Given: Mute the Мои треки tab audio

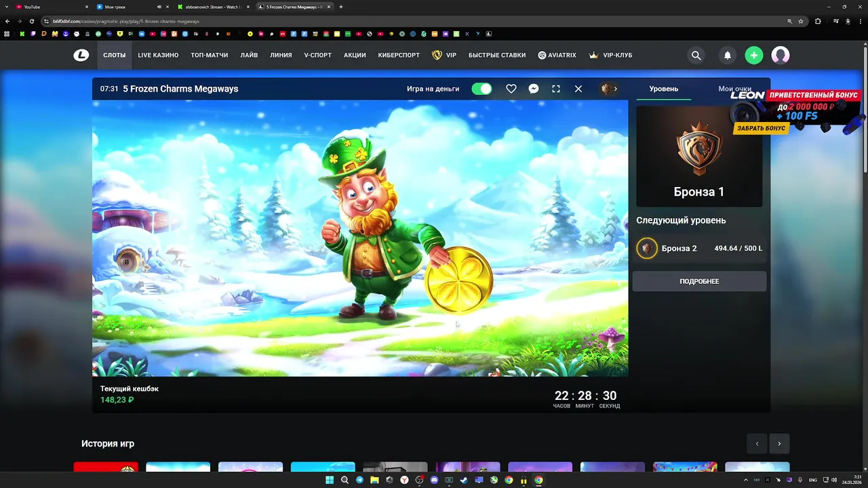Looking at the screenshot, I should (x=159, y=7).
